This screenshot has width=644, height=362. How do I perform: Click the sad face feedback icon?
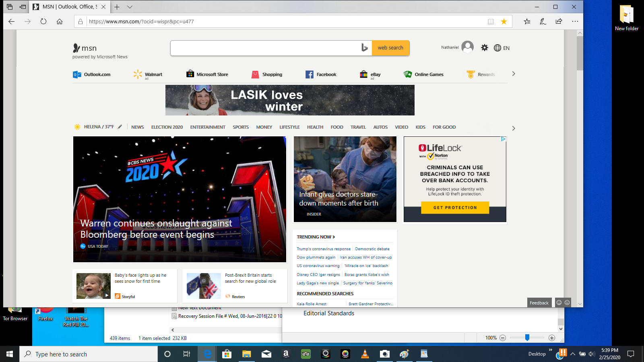[567, 302]
